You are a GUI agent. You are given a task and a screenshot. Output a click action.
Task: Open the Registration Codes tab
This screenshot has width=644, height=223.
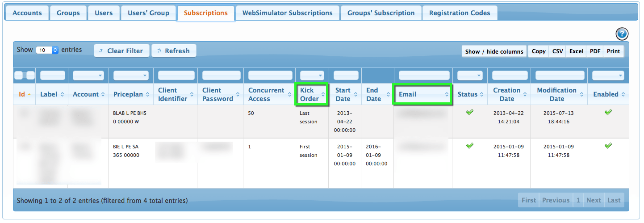click(460, 13)
